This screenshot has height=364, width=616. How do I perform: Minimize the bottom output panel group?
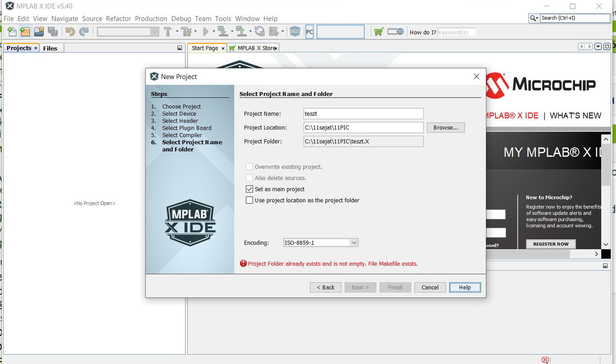[x=605, y=266]
